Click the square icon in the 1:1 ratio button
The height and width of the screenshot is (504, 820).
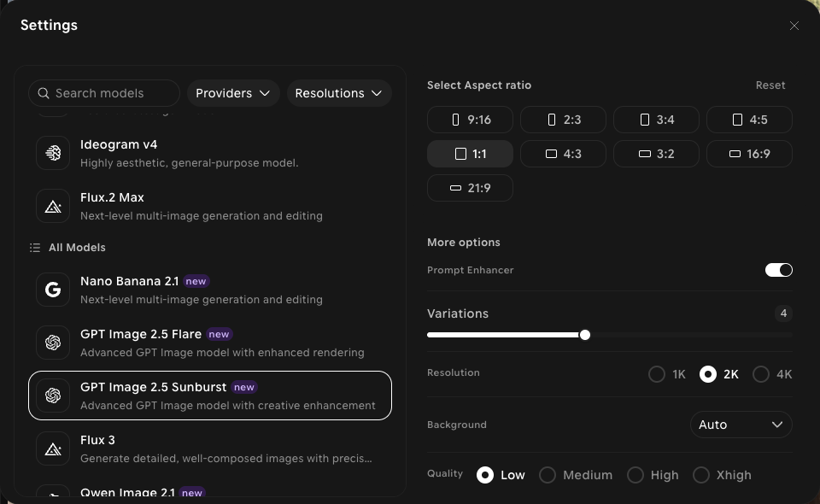[460, 154]
